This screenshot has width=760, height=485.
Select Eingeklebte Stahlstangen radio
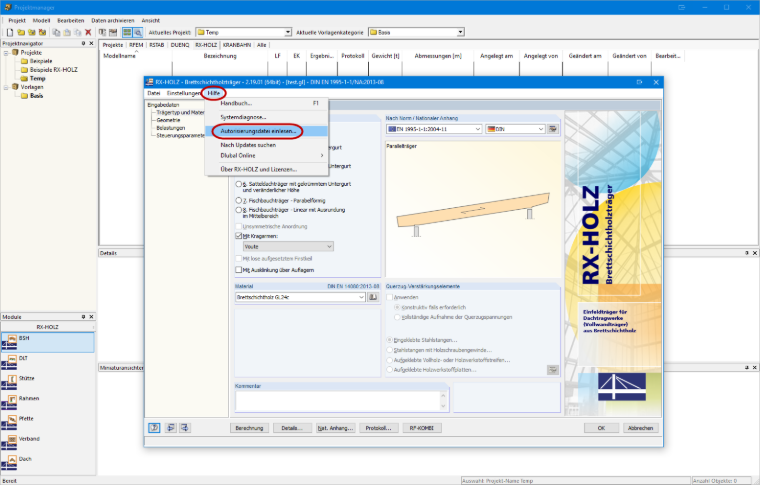pyautogui.click(x=390, y=340)
